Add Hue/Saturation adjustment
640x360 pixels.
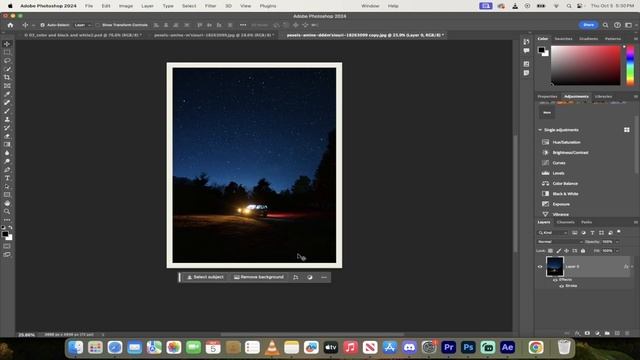566,142
